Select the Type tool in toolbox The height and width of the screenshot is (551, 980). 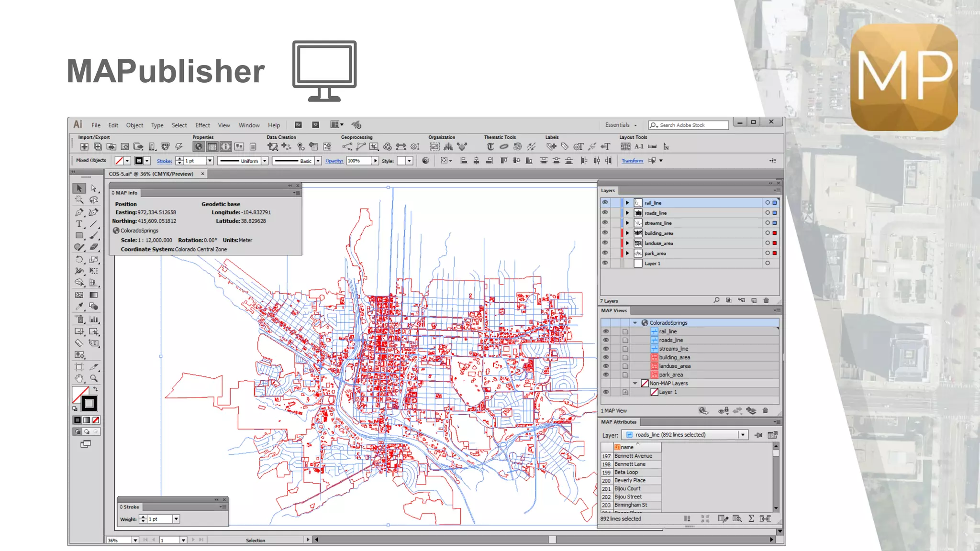pyautogui.click(x=79, y=224)
